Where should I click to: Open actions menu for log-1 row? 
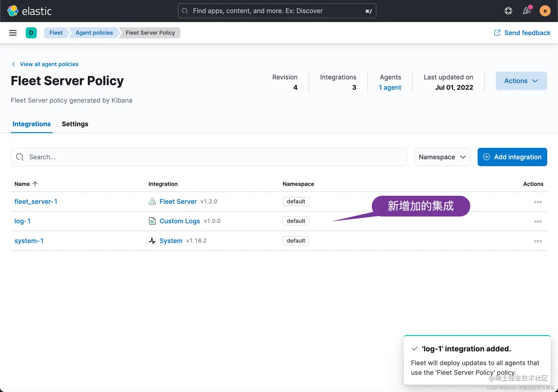tap(538, 221)
